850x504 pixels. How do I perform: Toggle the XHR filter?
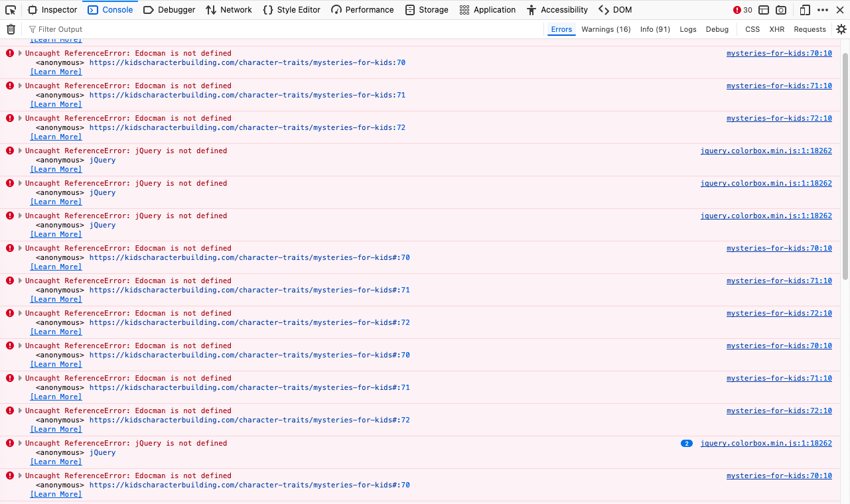776,29
